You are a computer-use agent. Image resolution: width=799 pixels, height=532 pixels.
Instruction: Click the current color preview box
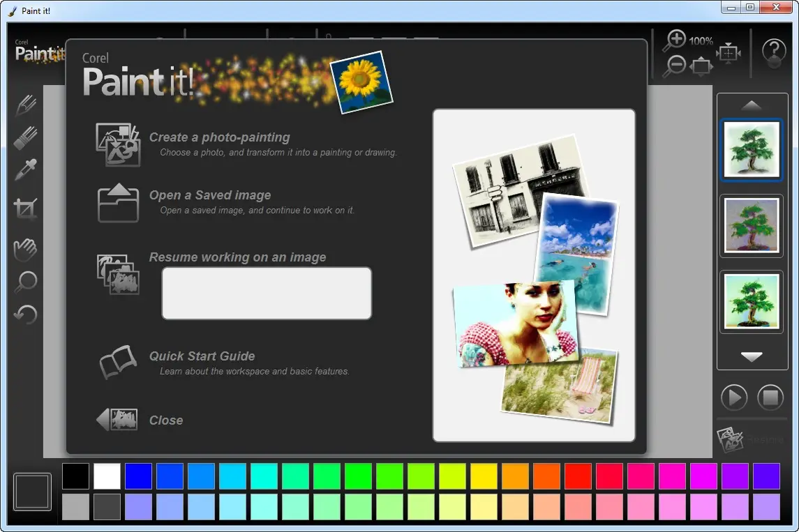point(33,492)
